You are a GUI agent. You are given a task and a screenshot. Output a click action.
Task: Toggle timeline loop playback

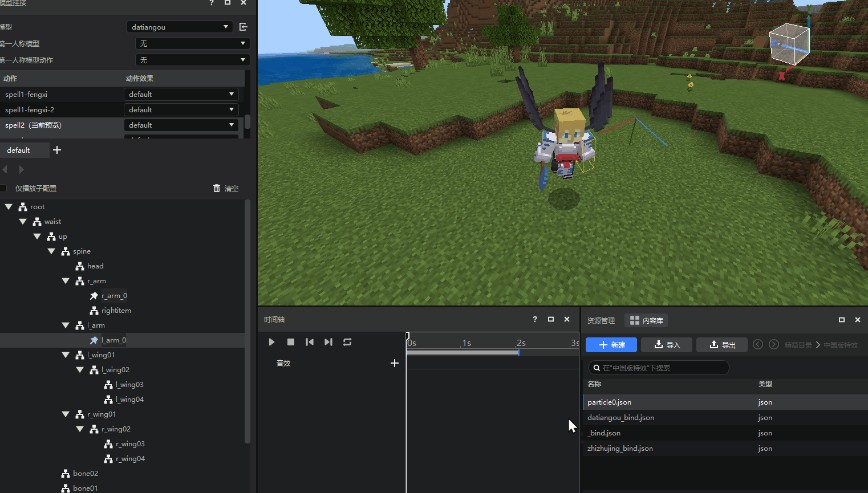pos(347,342)
